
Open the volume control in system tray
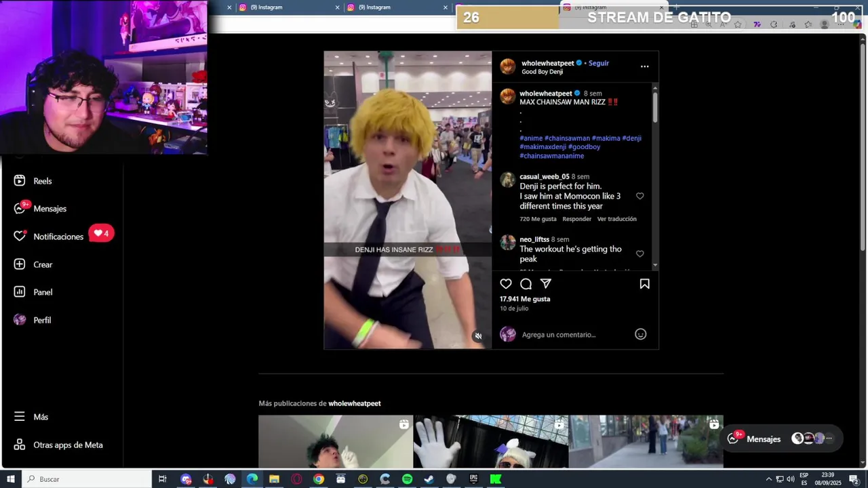pos(790,479)
